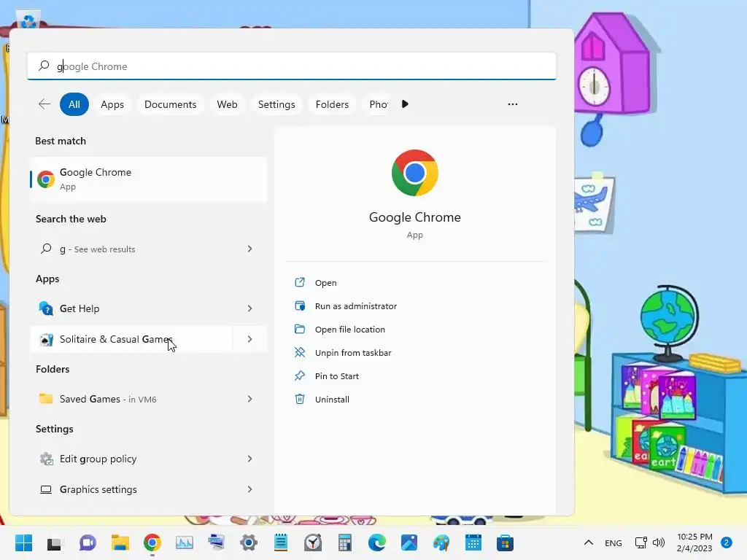Choose Unpin from taskbar for Chrome
This screenshot has height=560, width=747.
[352, 353]
